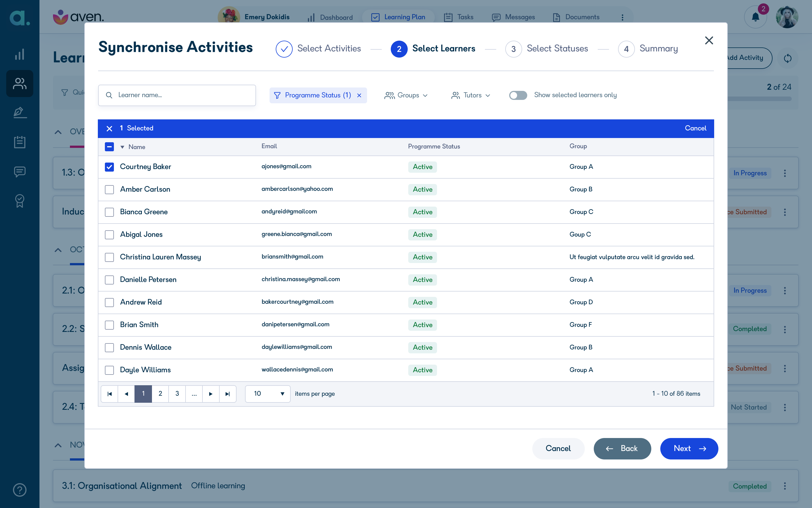
Task: Click the refresh sync icon beside Add Activity
Action: (787, 58)
